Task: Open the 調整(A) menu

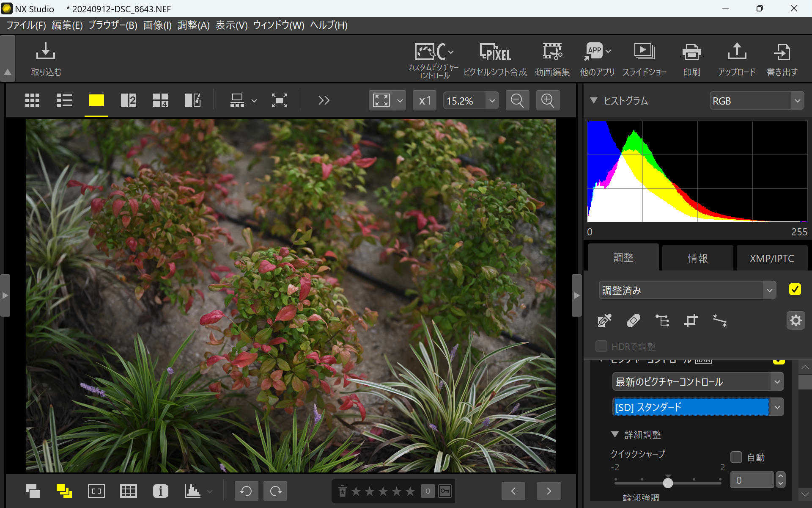Action: click(193, 25)
